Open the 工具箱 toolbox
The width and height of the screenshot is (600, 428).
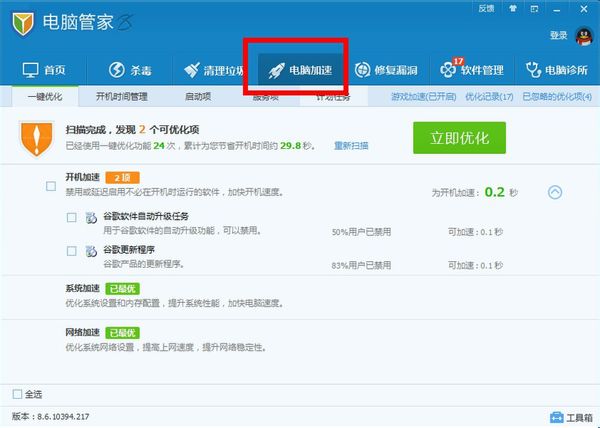571,417
